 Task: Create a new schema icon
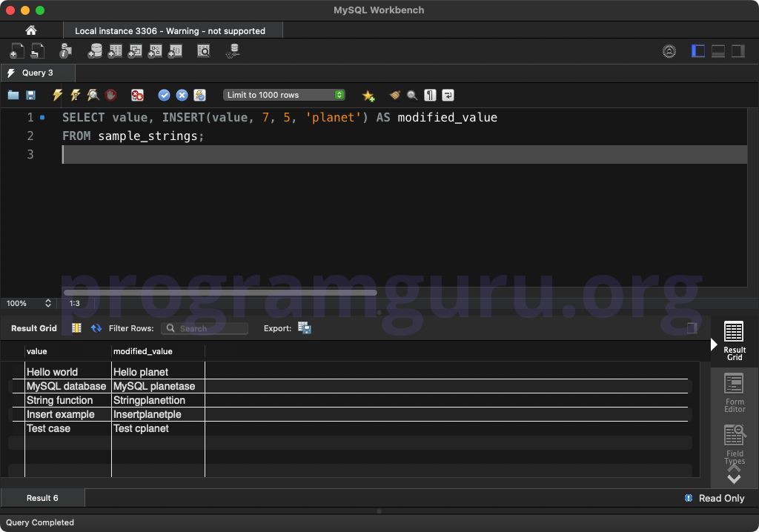95,51
